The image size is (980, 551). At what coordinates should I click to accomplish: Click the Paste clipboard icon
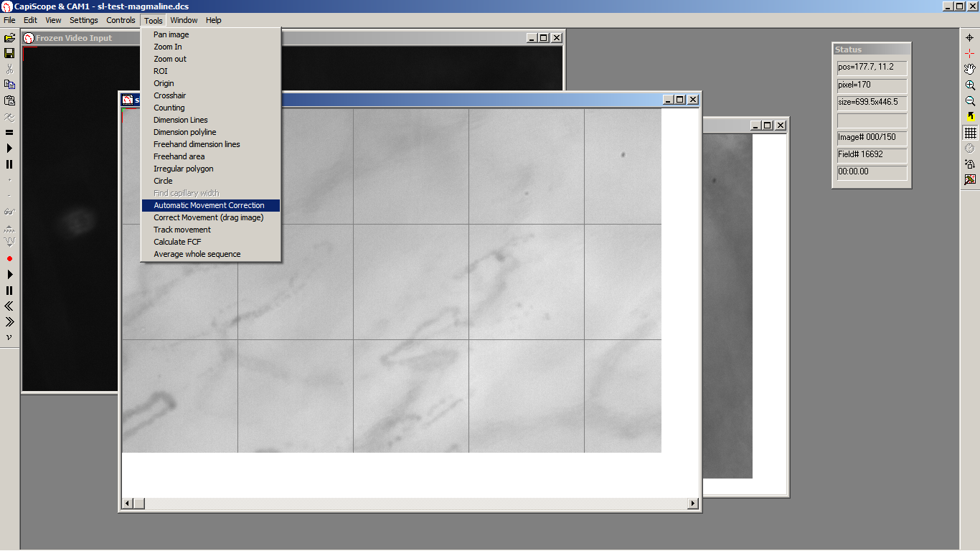tap(9, 100)
